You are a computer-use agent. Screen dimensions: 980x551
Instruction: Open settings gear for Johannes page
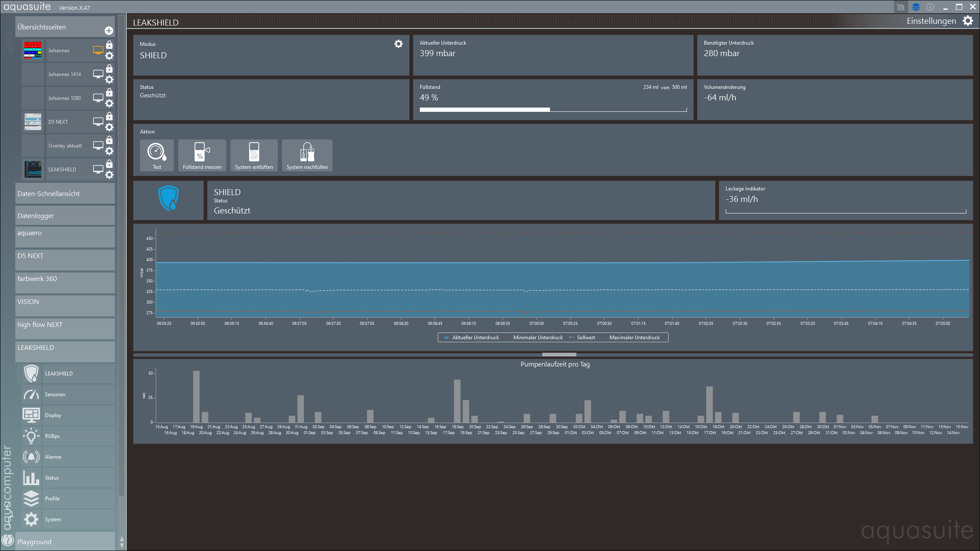point(109,56)
